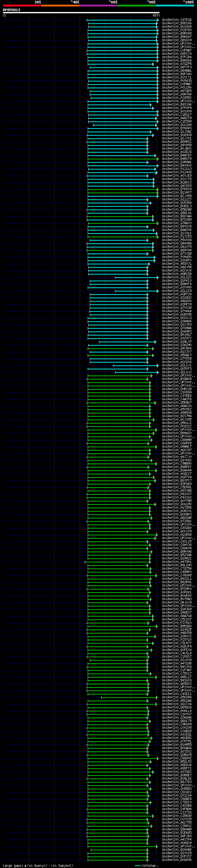Viewport: 197px width, 868px height.
Task: Click the orange ~40% identity legend bar
Action: point(60,6)
